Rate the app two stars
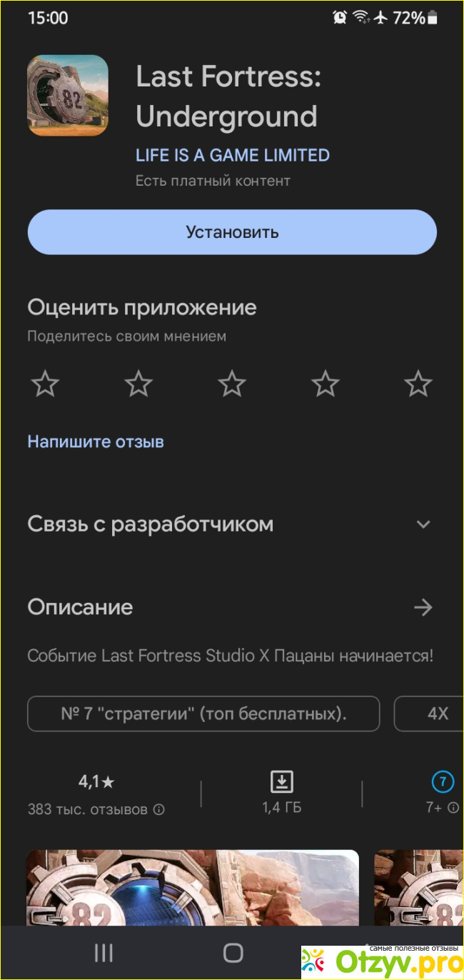The height and width of the screenshot is (980, 464). tap(138, 384)
